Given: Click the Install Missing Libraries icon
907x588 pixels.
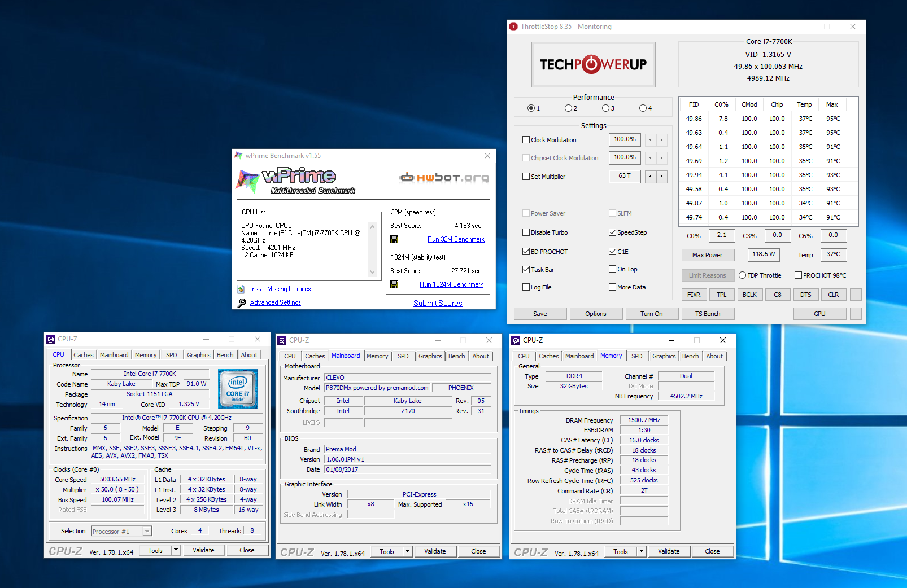Looking at the screenshot, I should point(241,289).
